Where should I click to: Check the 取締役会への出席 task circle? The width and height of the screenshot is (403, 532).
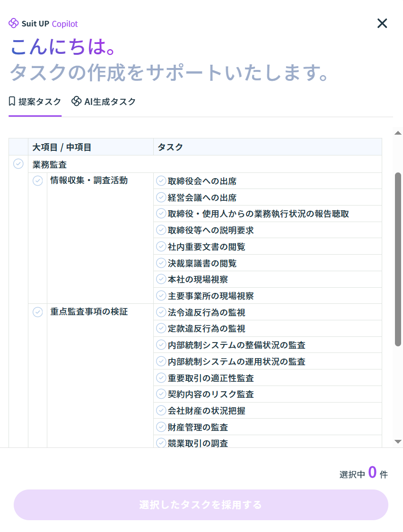(161, 181)
